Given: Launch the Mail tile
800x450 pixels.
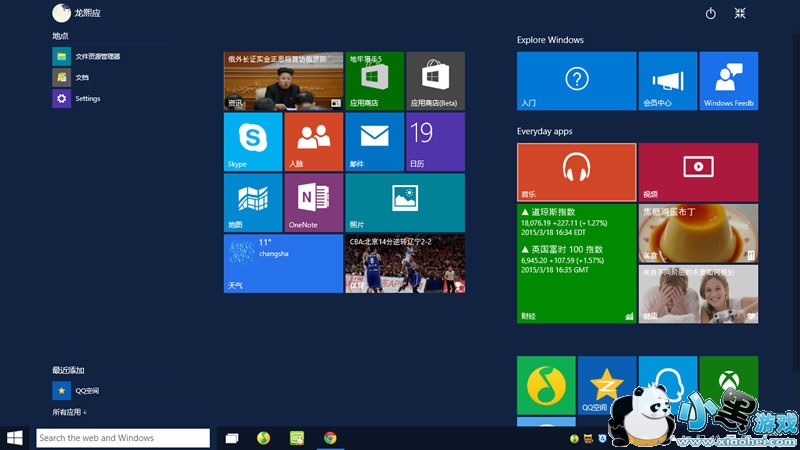Looking at the screenshot, I should click(x=374, y=141).
